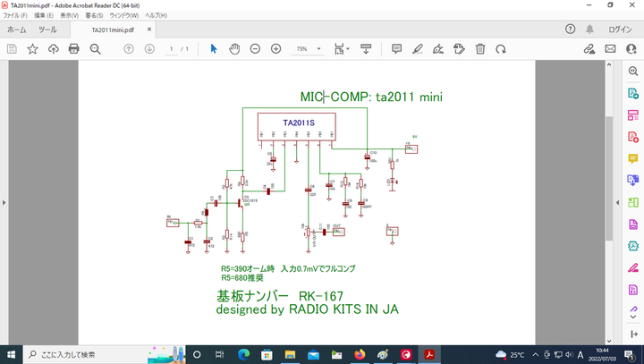Image resolution: width=644 pixels, height=364 pixels.
Task: Select the highlighter pen tool
Action: [418, 48]
